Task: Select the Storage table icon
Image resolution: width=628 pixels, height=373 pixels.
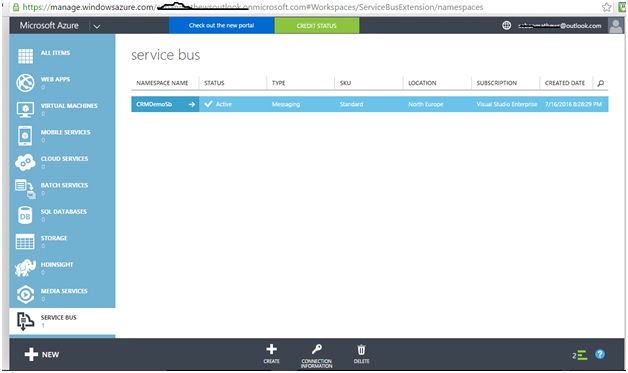Action: 25,242
